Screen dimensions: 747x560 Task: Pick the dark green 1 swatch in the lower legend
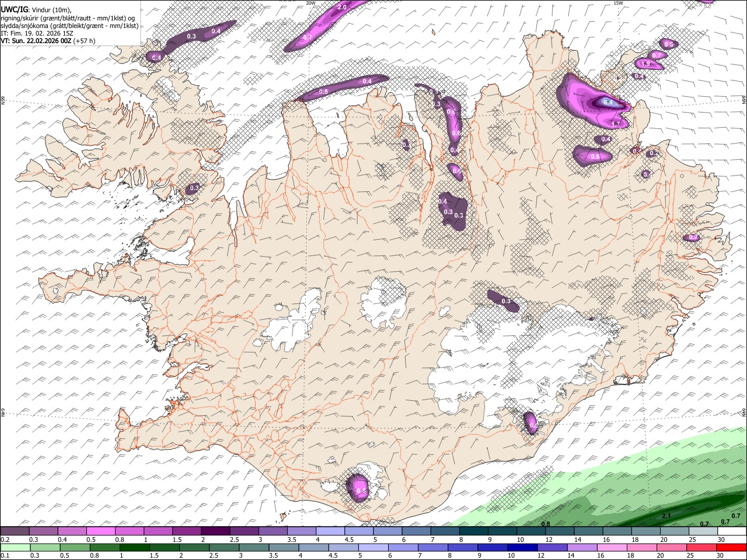click(134, 547)
